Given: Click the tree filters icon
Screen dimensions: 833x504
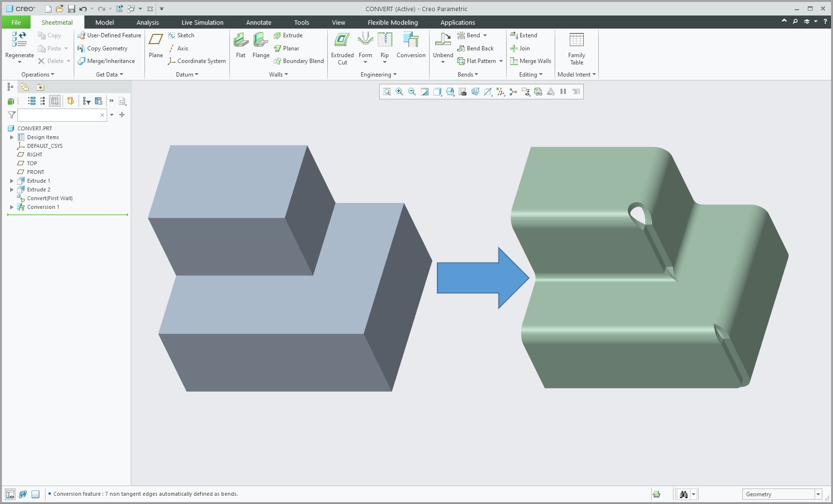Looking at the screenshot, I should 87,101.
